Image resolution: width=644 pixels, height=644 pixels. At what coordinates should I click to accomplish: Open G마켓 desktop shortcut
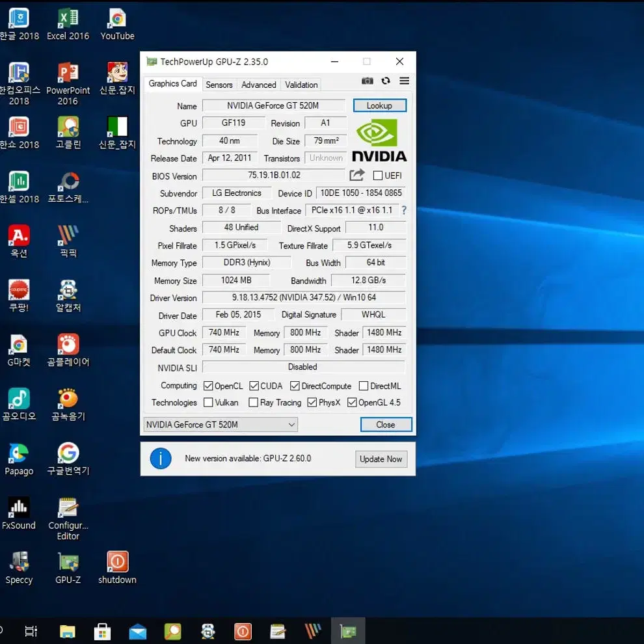(19, 351)
